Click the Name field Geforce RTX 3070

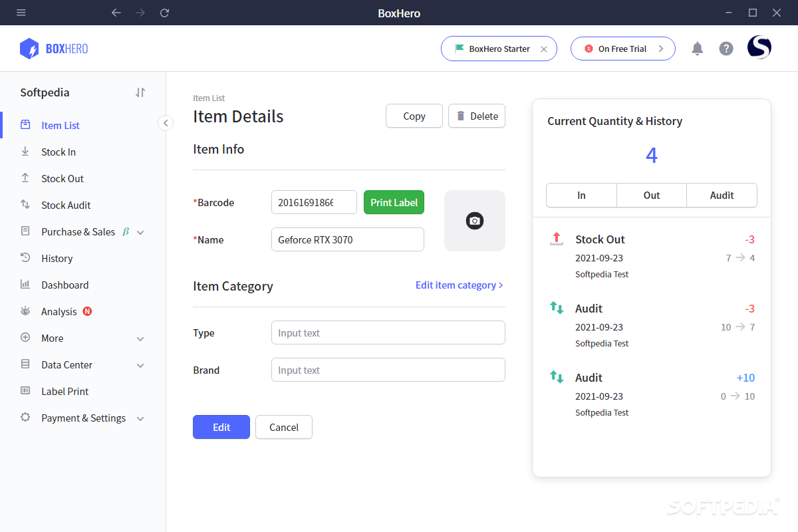[x=348, y=239]
